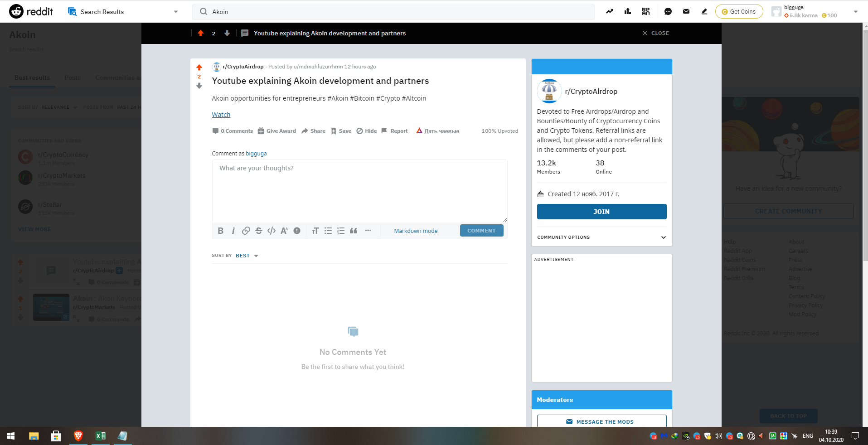Open Excel from the taskbar
The image size is (868, 445).
(100, 436)
